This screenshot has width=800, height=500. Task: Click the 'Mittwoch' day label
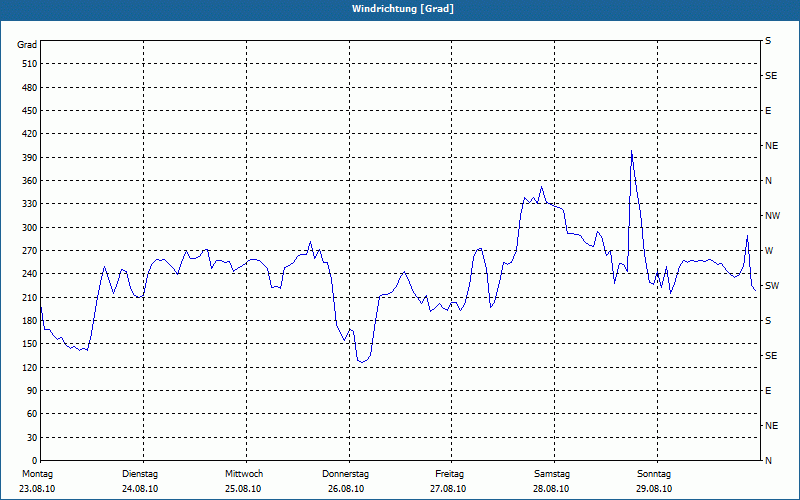point(244,474)
